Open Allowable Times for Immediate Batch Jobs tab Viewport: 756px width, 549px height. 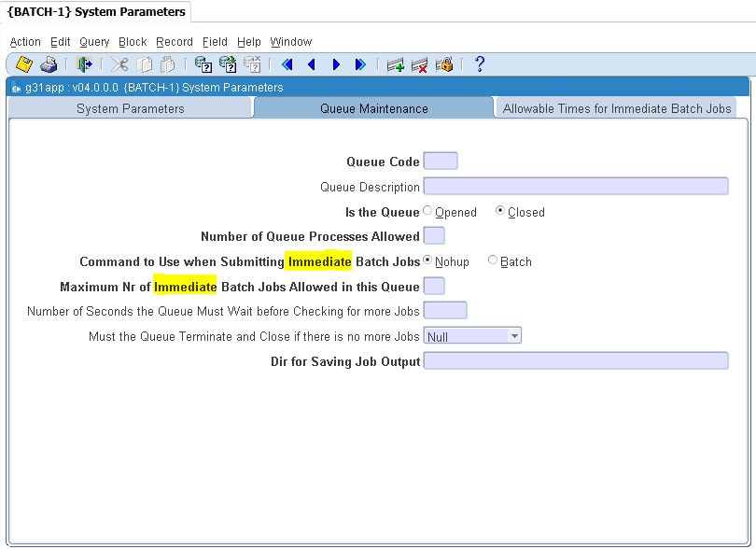pos(616,108)
